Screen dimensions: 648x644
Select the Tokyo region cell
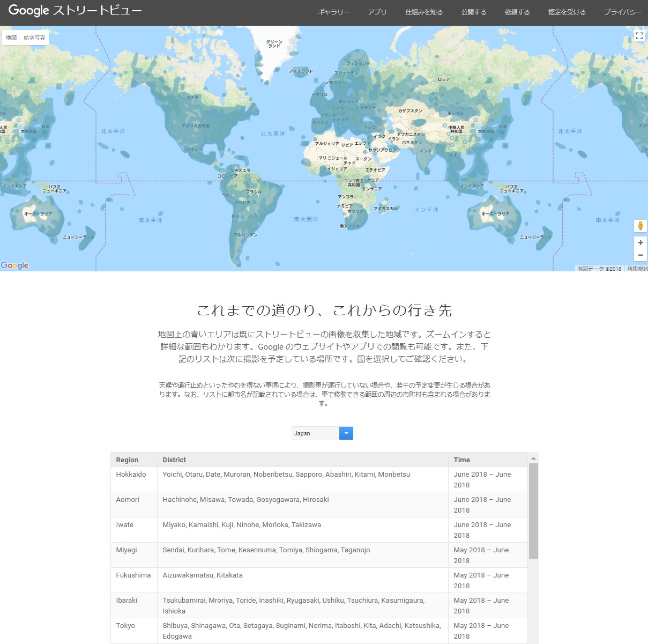(x=134, y=631)
